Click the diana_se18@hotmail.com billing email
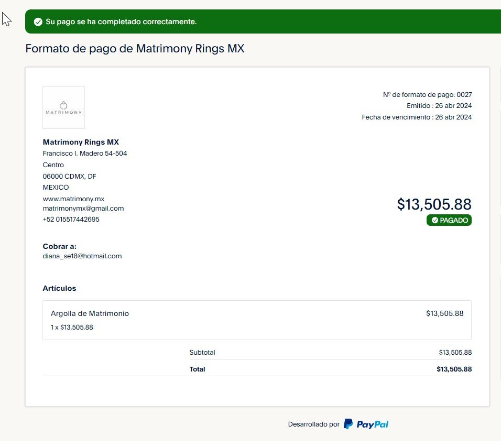Image resolution: width=501 pixels, height=448 pixels. [82, 256]
